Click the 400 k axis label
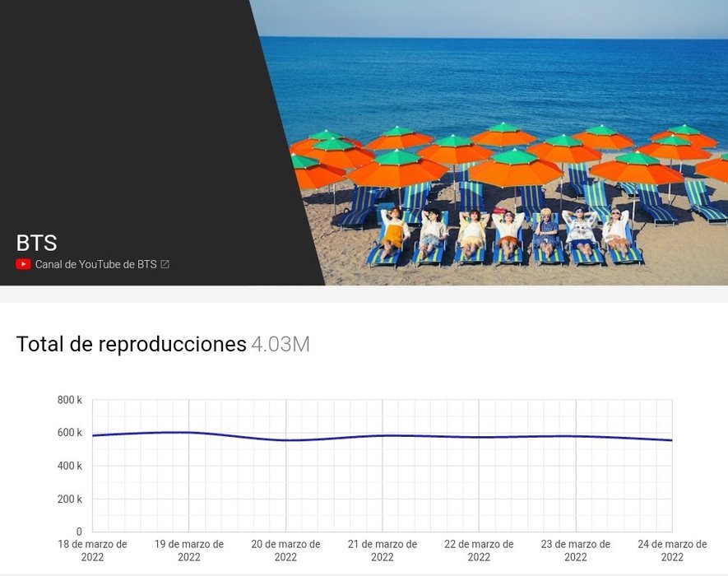The width and height of the screenshot is (728, 576). coord(70,466)
